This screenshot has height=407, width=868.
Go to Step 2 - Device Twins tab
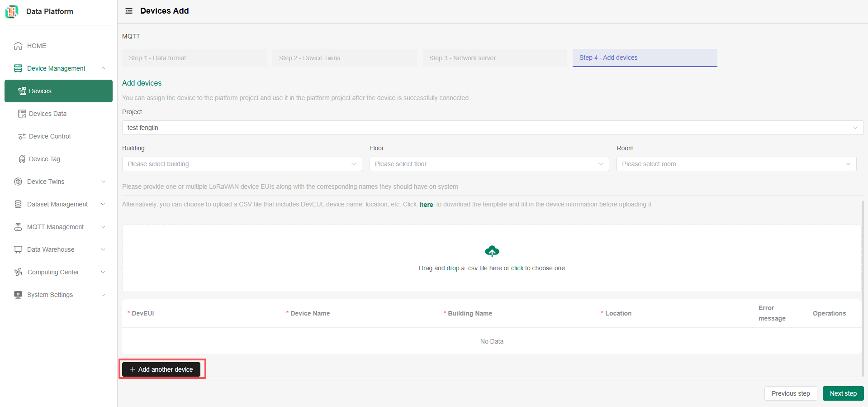(x=345, y=58)
